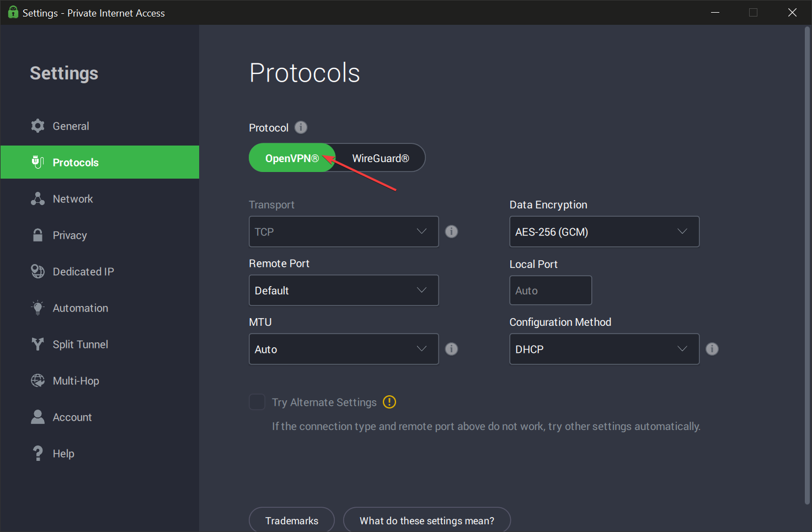Open the General settings page

click(100, 126)
